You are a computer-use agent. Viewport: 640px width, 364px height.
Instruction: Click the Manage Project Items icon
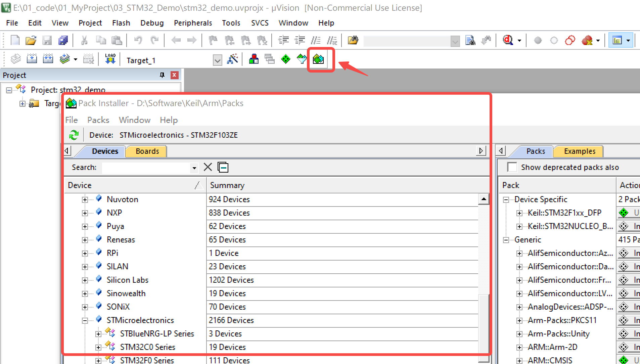click(254, 59)
